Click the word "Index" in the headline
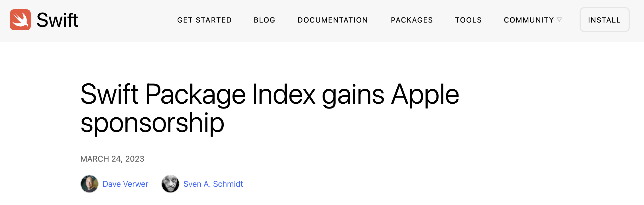This screenshot has width=644, height=205. click(284, 94)
